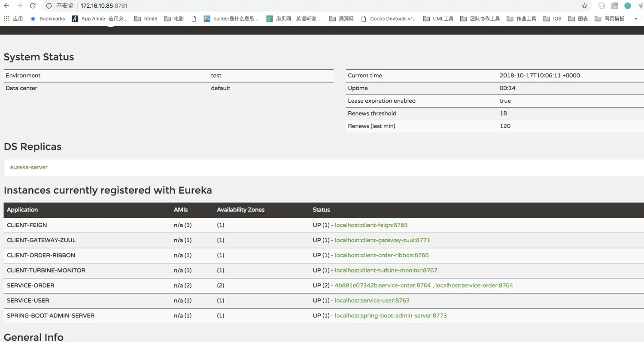The image size is (644, 342).
Task: Open the eureka-server replica link
Action: (x=29, y=167)
